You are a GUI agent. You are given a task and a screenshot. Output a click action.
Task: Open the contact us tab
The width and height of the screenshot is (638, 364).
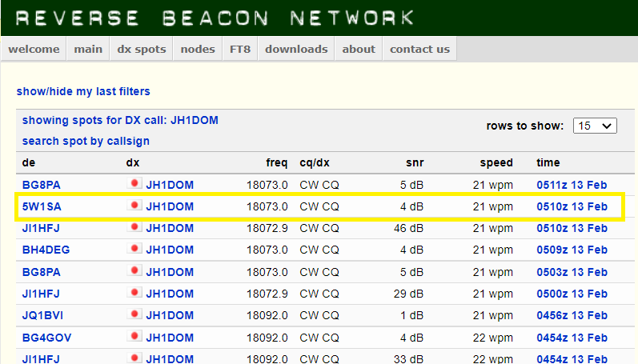coord(420,50)
